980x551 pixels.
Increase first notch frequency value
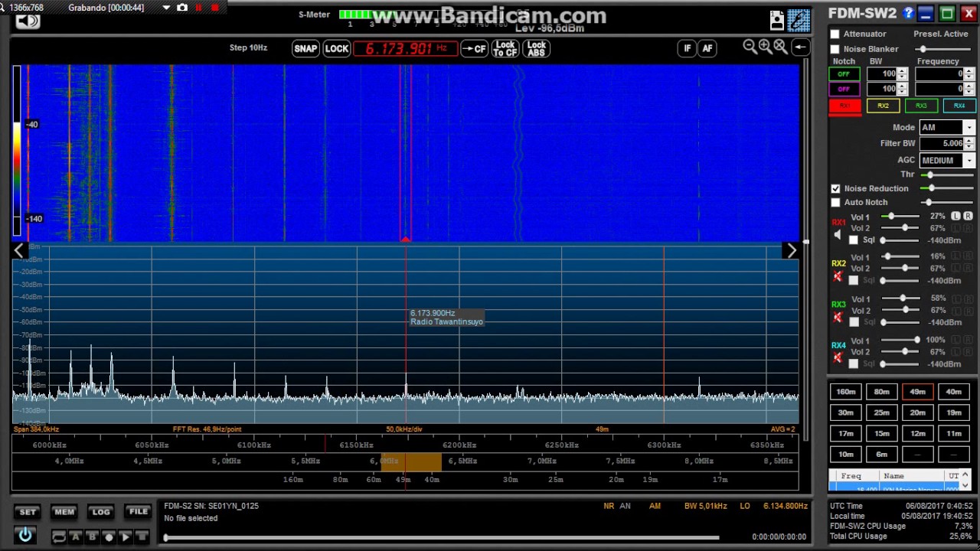click(969, 71)
